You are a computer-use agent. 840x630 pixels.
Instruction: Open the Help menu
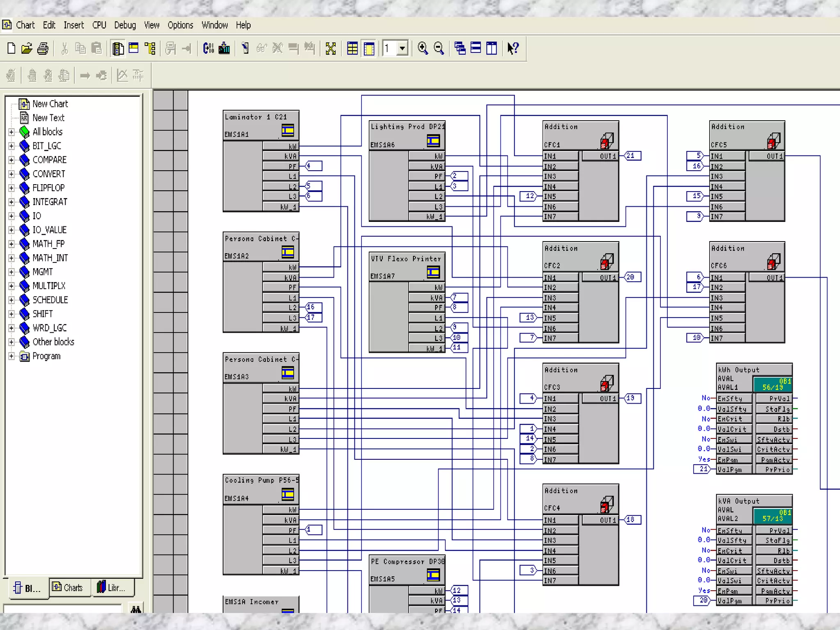pyautogui.click(x=243, y=25)
